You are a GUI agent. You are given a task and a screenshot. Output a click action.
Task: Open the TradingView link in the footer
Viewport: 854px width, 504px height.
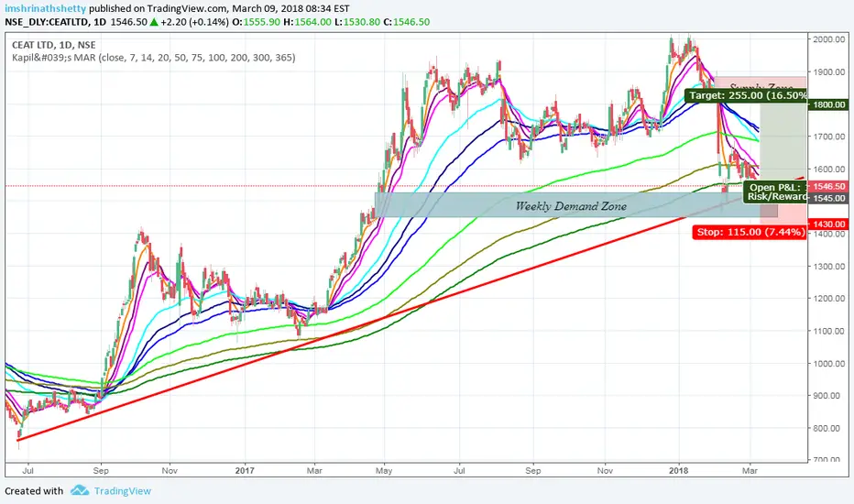[x=123, y=491]
